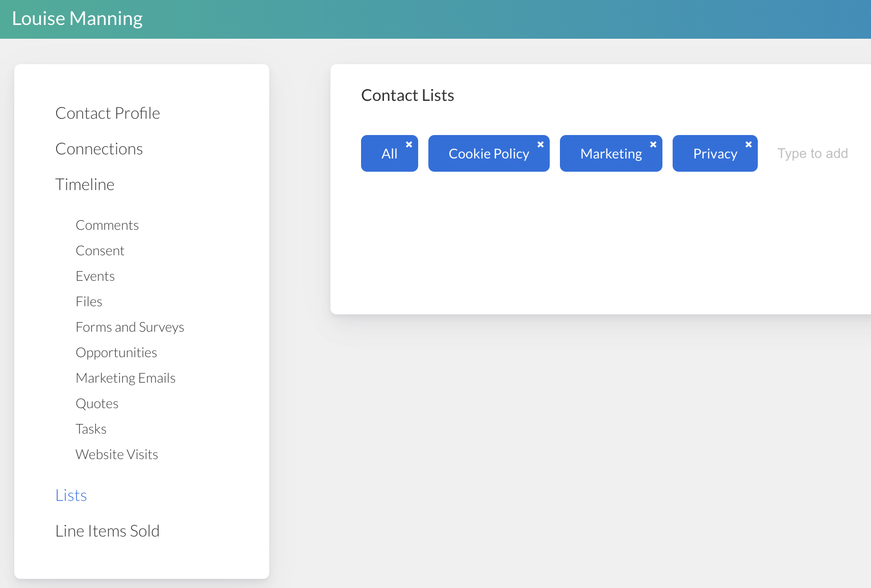Viewport: 871px width, 588px height.
Task: View Website Visits
Action: click(117, 455)
